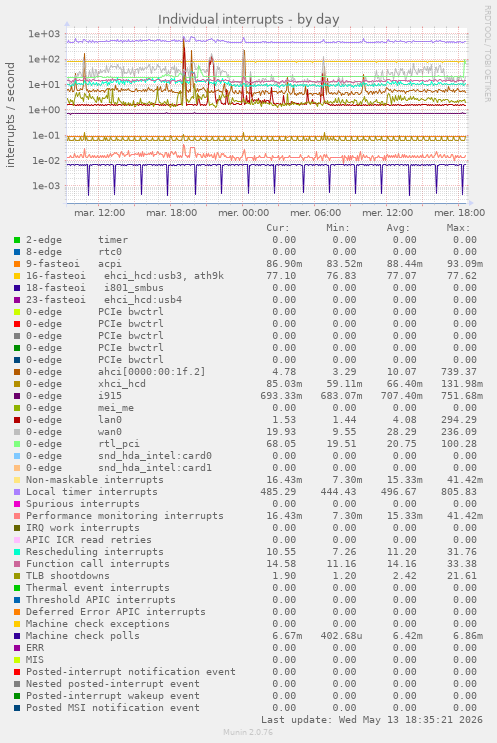Viewport: 497px width, 743px height.
Task: Click the orange acpi legend swatch
Action: click(17, 264)
